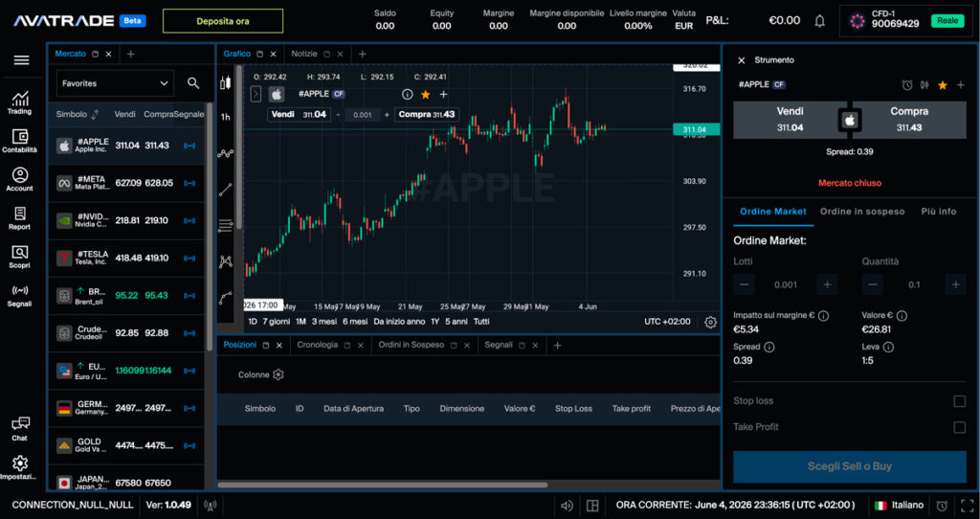Image resolution: width=980 pixels, height=519 pixels.
Task: Enter fullscreen via the bottom-right icon
Action: 967,506
